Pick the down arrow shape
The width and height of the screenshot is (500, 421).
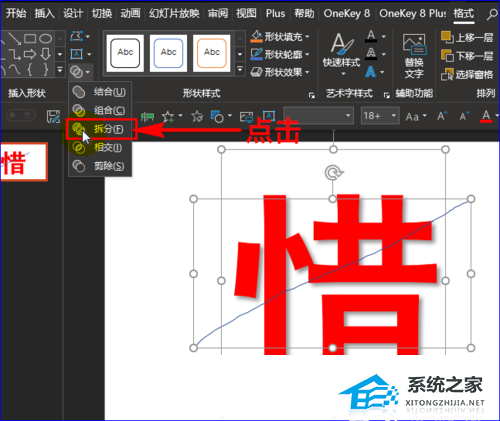(x=46, y=54)
